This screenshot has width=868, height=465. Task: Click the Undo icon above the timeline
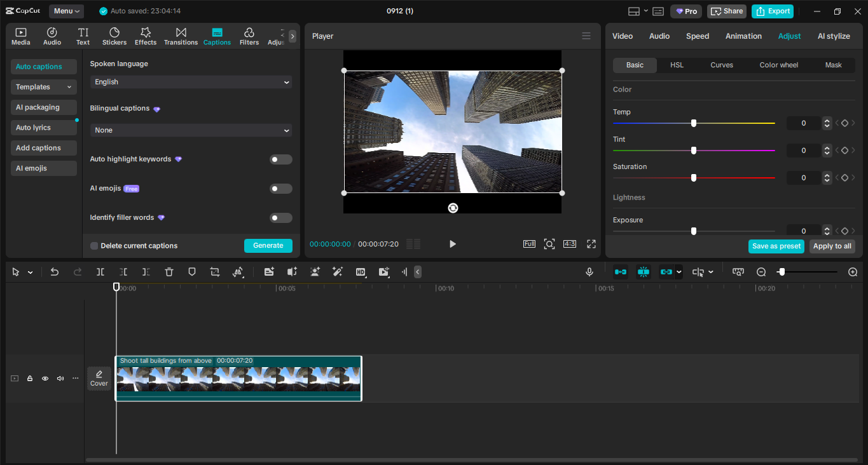tap(54, 271)
